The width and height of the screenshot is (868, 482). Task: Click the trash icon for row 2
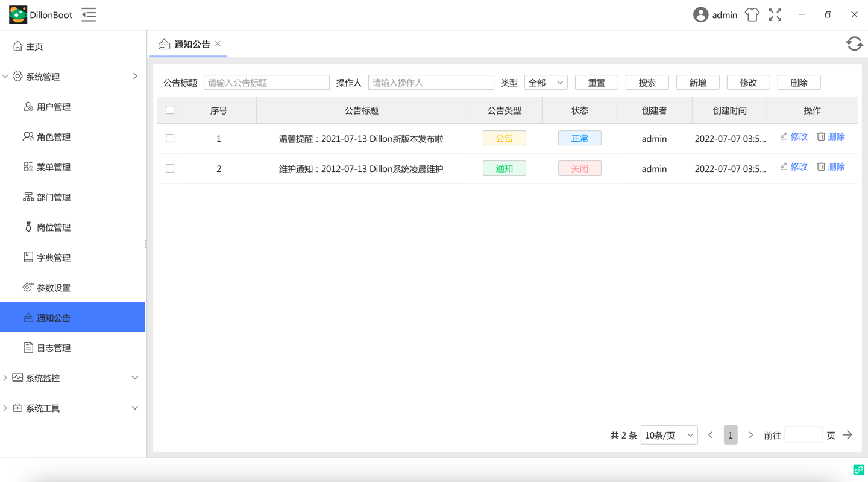coord(821,166)
